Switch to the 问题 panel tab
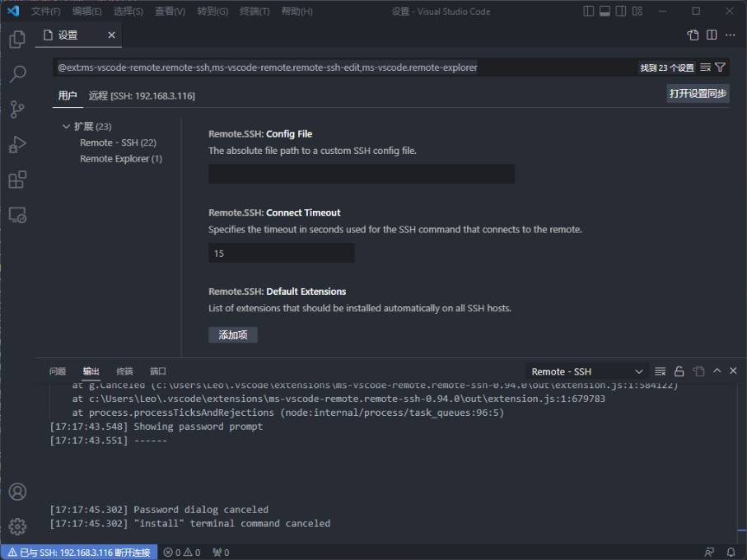747x560 pixels. (58, 371)
